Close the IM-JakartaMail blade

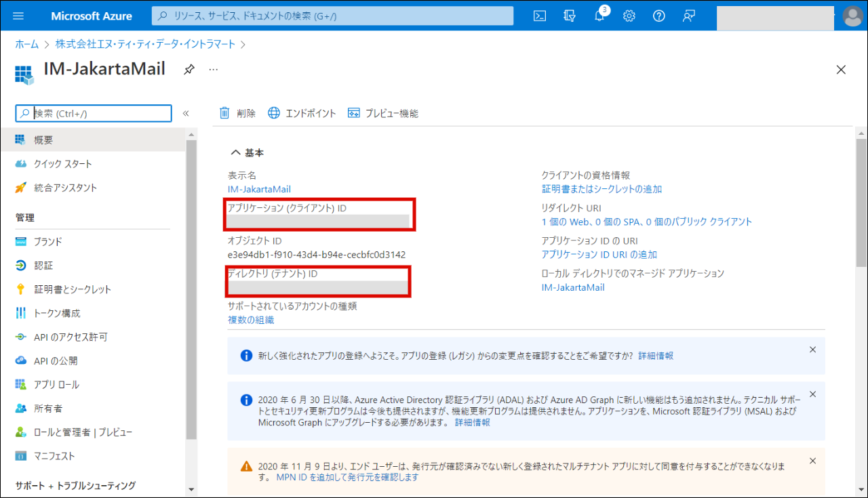pos(841,69)
